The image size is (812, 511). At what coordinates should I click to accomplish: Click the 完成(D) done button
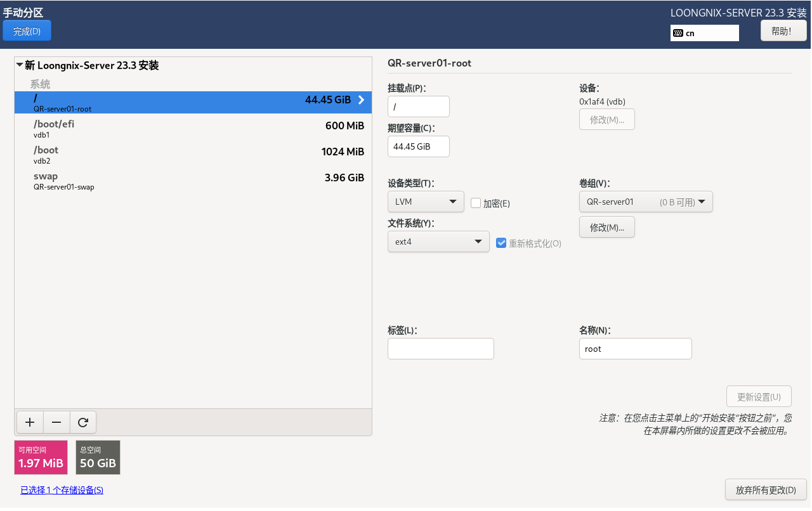27,30
